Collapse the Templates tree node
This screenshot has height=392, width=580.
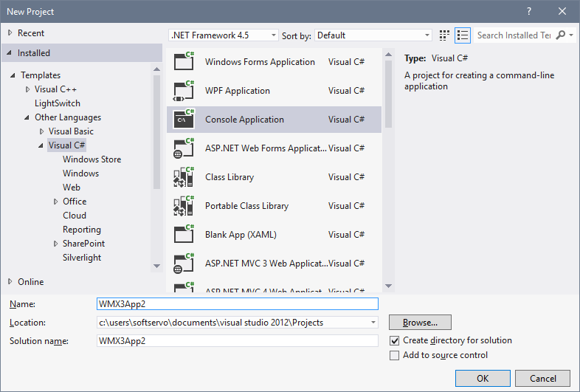tap(13, 75)
